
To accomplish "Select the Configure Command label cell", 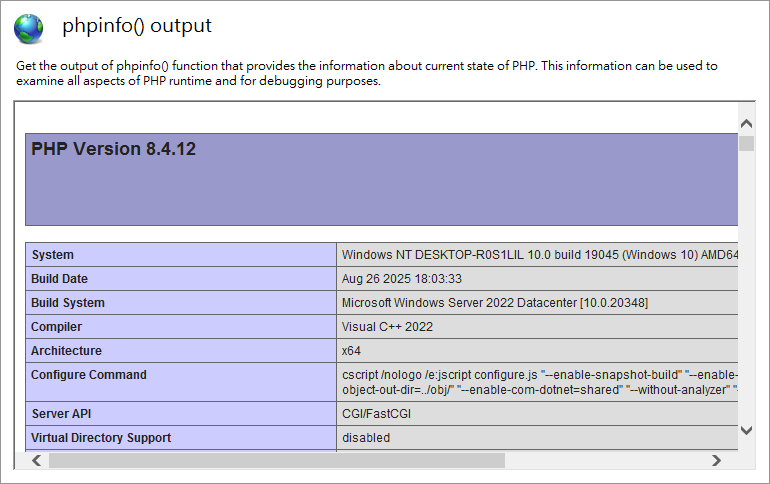I will tap(88, 375).
